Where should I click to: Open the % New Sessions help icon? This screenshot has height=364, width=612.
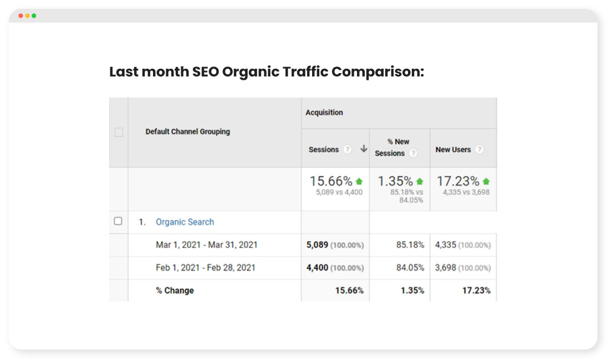413,153
